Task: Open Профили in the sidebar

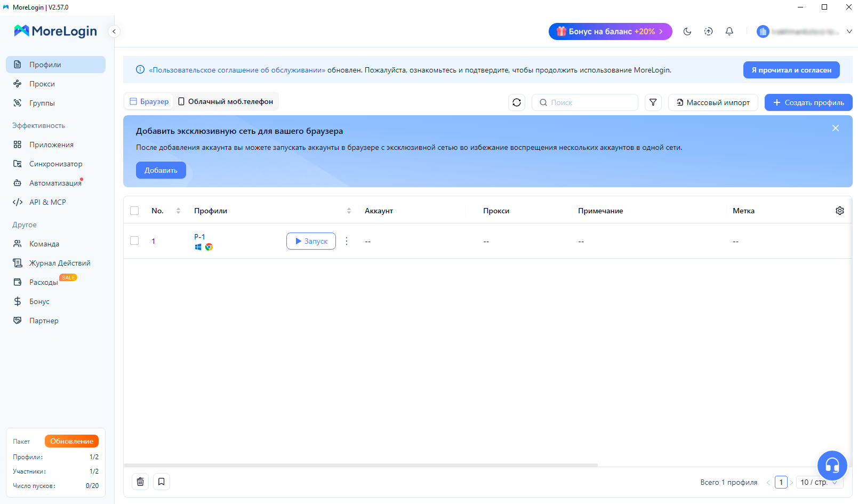Action: tap(55, 65)
